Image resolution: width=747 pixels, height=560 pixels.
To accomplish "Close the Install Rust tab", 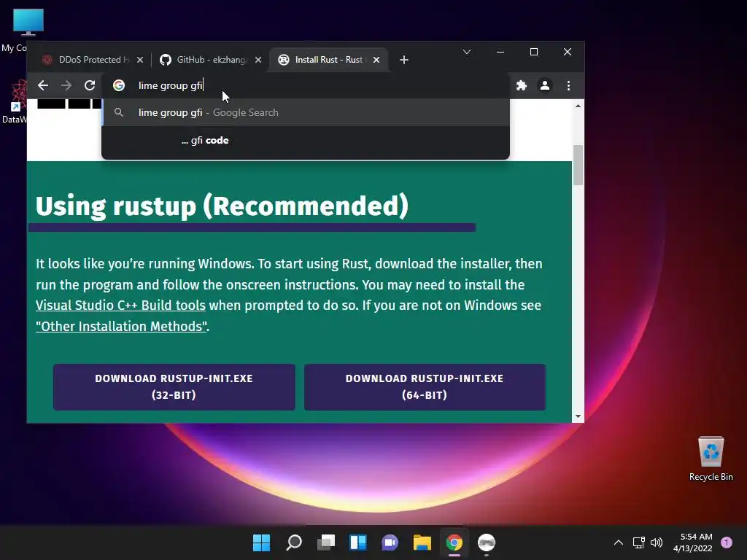I will click(x=376, y=60).
